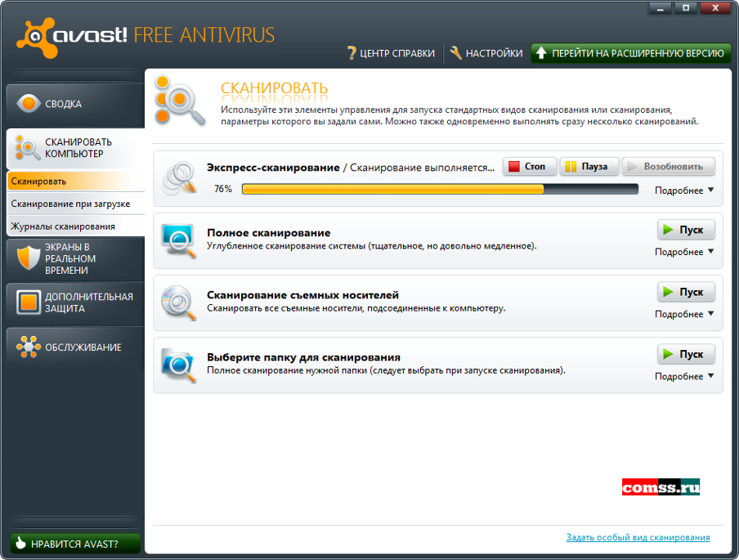Image resolution: width=739 pixels, height=560 pixels.
Task: Click the express scan progress bar
Action: click(440, 189)
